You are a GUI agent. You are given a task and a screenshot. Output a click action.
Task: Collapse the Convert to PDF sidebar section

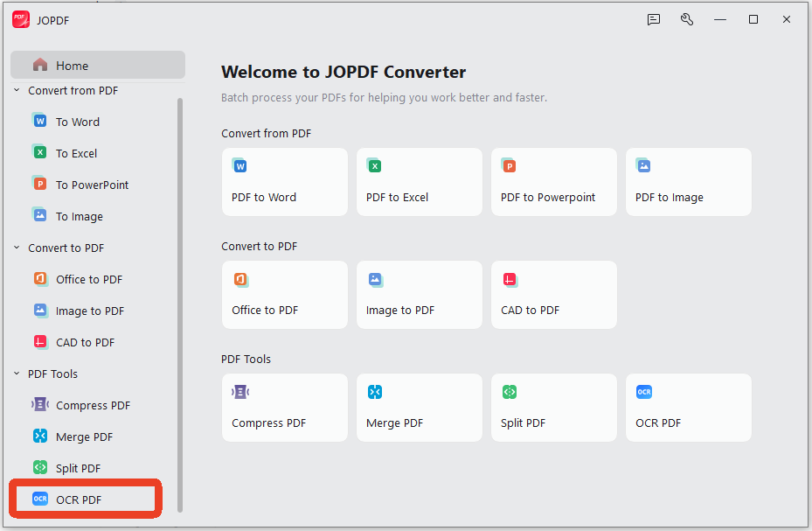17,248
